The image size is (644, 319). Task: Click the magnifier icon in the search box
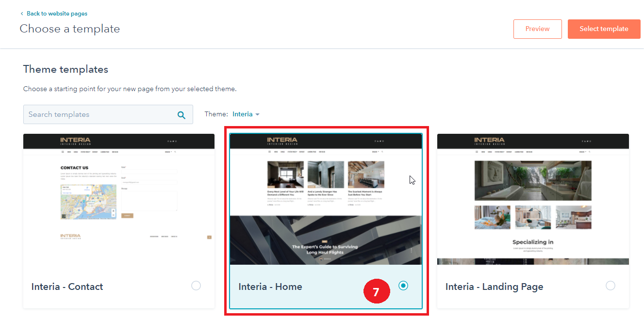click(x=182, y=115)
